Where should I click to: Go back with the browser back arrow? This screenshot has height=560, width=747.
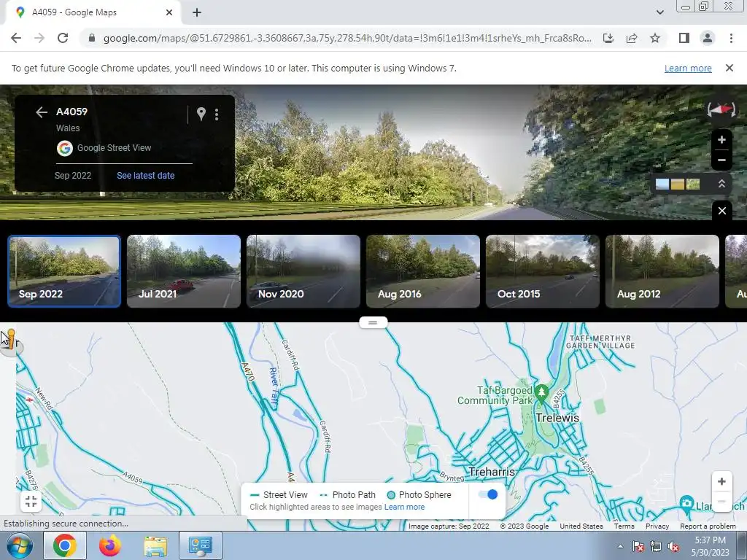tap(16, 38)
